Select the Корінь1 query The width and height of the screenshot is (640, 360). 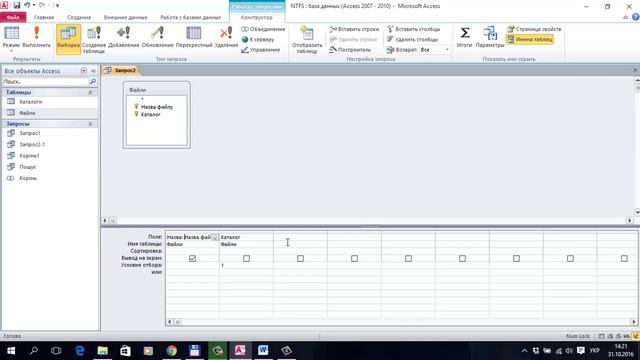point(50,156)
